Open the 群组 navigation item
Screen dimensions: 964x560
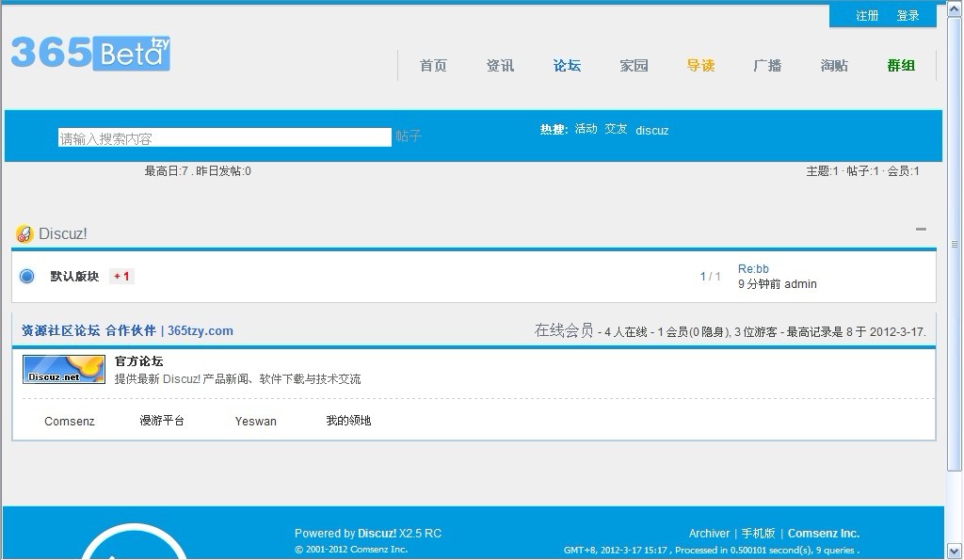pyautogui.click(x=901, y=65)
